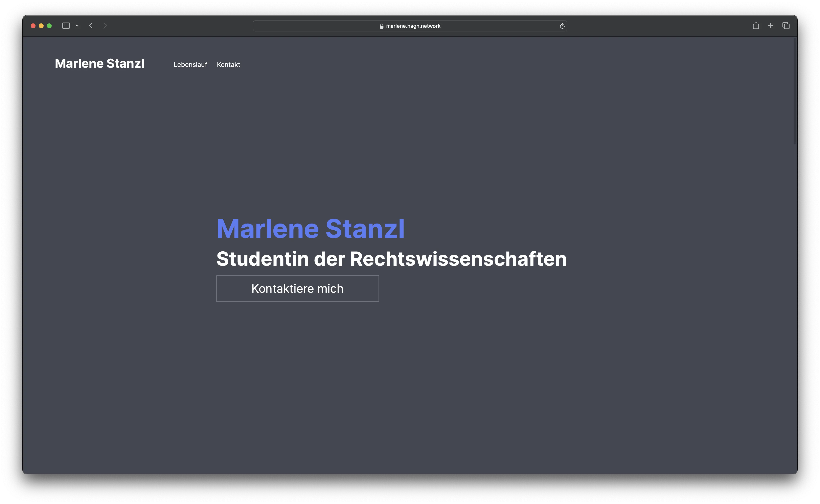
Task: Toggle the Safari sidebar icon
Action: point(66,26)
